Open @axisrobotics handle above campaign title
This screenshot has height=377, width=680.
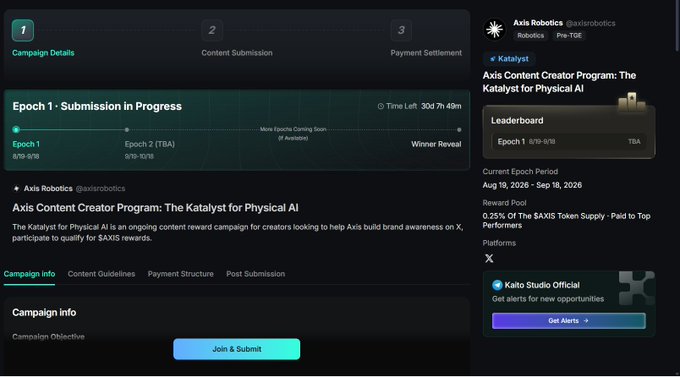(x=100, y=188)
